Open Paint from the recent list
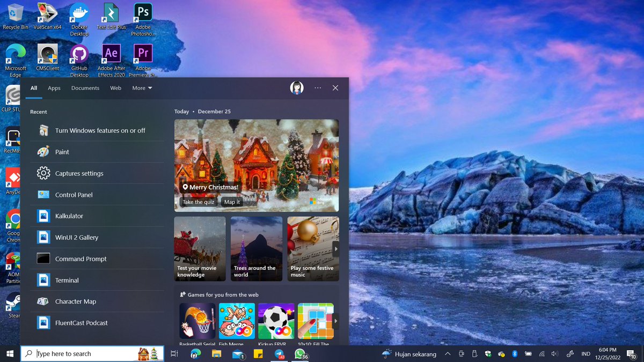 click(x=97, y=152)
